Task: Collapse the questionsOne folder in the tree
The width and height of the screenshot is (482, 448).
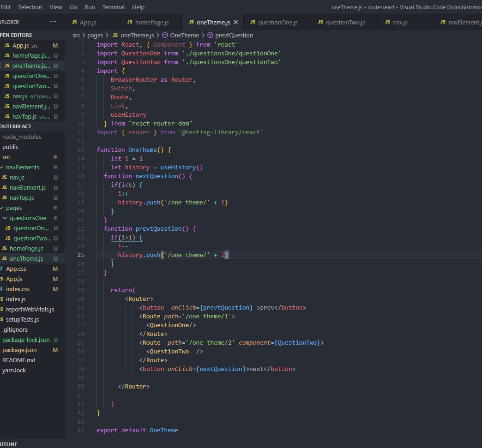Action: pos(5,218)
